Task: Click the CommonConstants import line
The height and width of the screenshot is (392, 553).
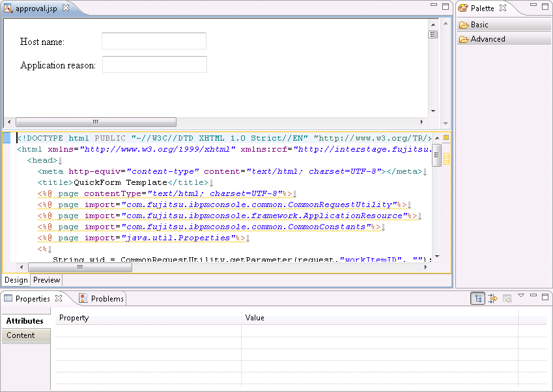Action: coord(209,227)
